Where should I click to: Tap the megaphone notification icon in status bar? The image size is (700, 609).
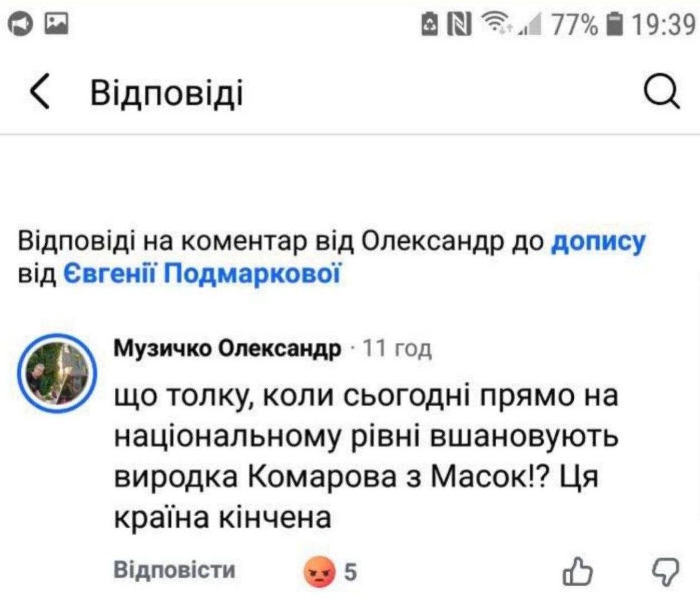22,23
